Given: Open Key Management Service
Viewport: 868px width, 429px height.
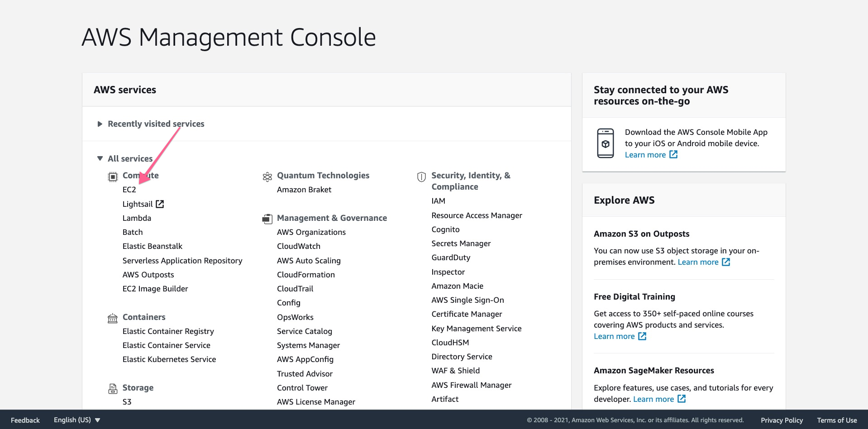Looking at the screenshot, I should (477, 329).
